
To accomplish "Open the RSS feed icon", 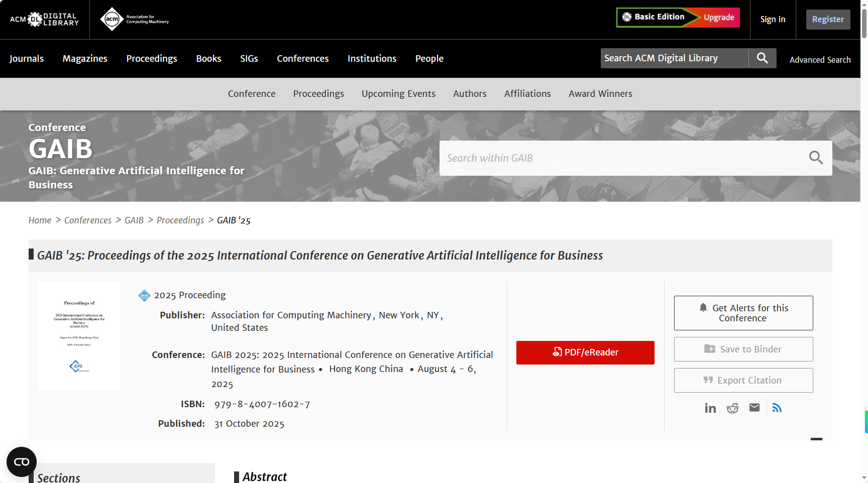I will pos(777,408).
